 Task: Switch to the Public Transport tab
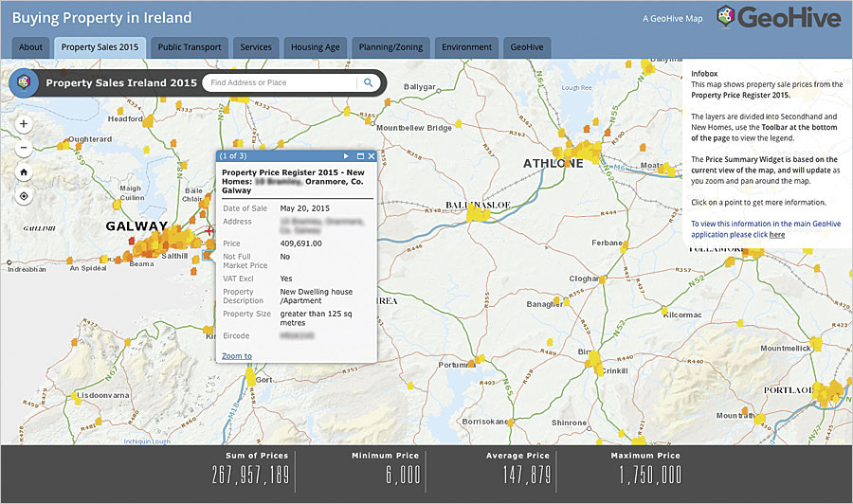tap(190, 47)
